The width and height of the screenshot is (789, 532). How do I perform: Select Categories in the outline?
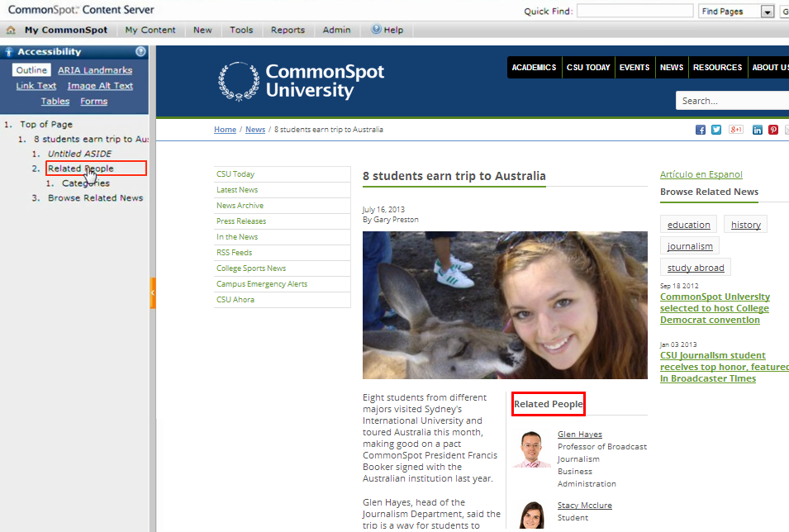[x=86, y=183]
